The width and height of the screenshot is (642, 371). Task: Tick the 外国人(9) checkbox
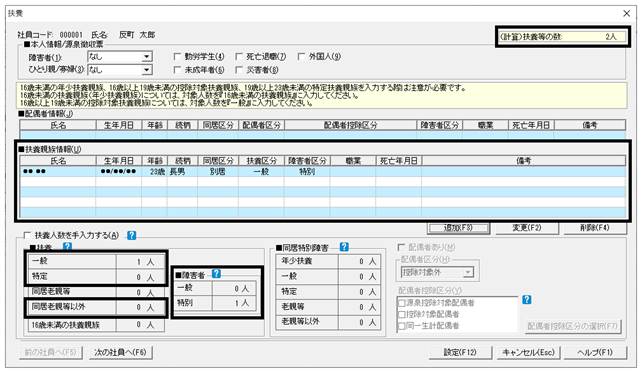(x=301, y=57)
